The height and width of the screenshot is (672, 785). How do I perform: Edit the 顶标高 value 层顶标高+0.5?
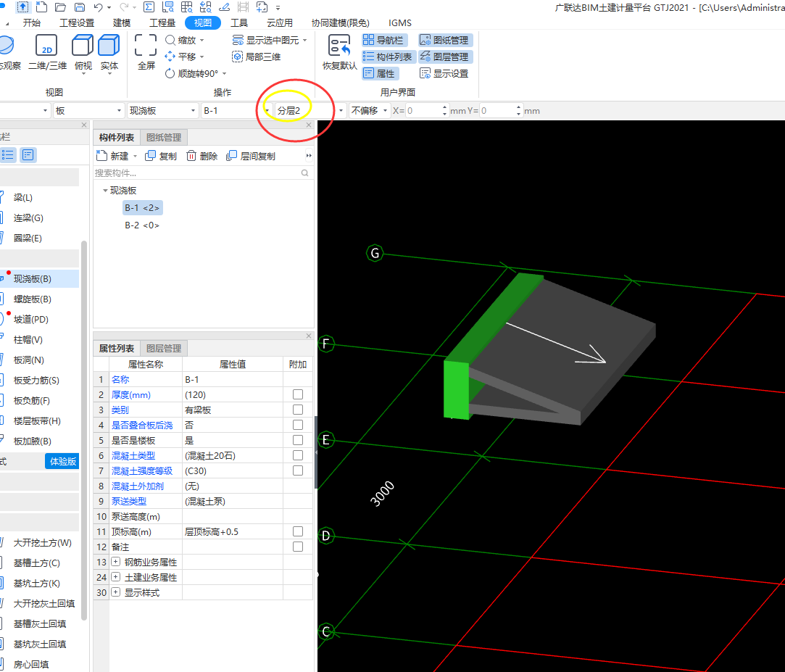232,532
